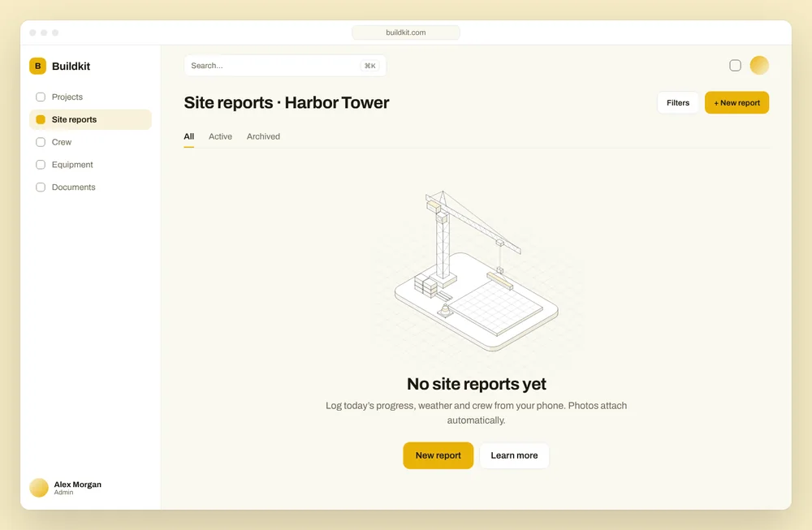Open Equipment in the sidebar
Viewport: 812px width, 530px height.
pyautogui.click(x=91, y=165)
